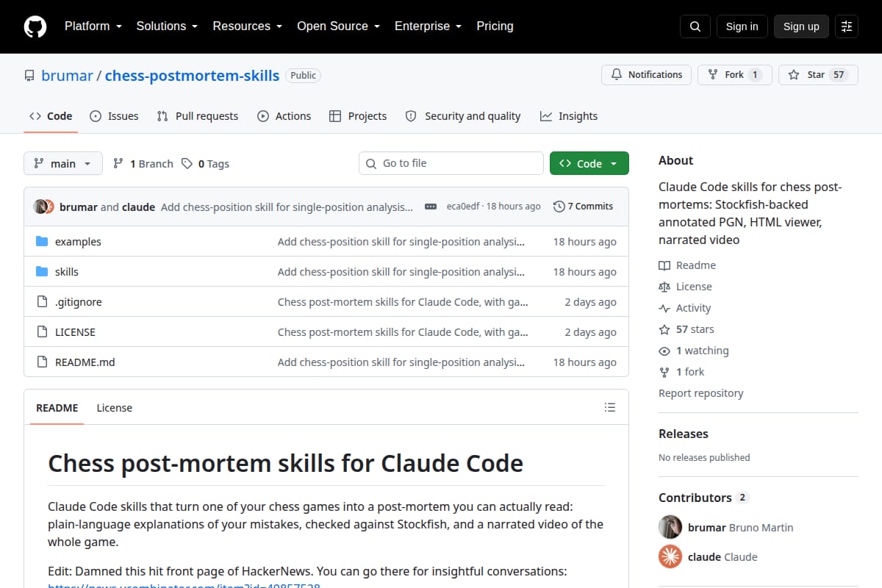This screenshot has height=588, width=882.
Task: Open the appearance settings icon button
Action: 847,26
